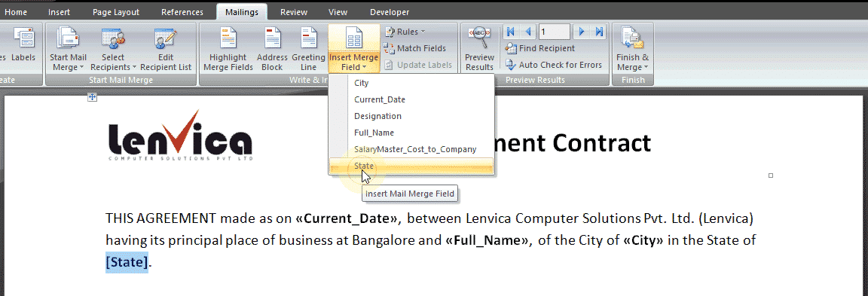Go to the last record
This screenshot has height=296, width=868.
[x=599, y=32]
